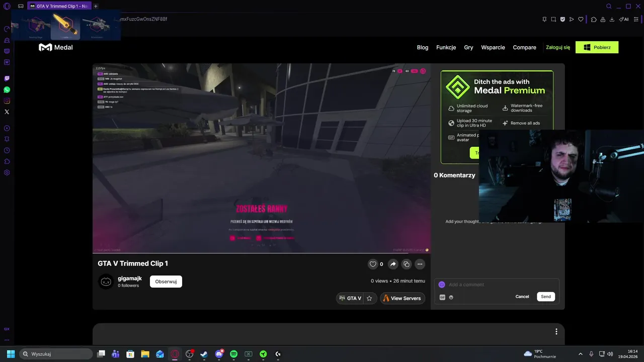This screenshot has width=644, height=362.
Task: Open clip more options ellipsis
Action: (420, 264)
